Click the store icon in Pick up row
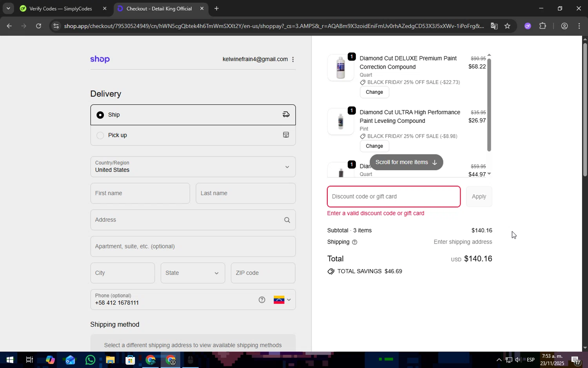This screenshot has height=368, width=588. [286, 135]
